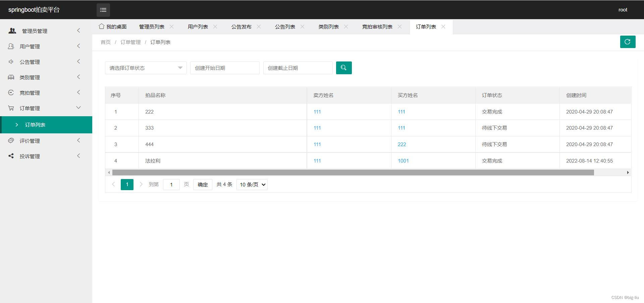The image size is (644, 303).
Task: Close the 公告发布 tab
Action: click(x=259, y=27)
